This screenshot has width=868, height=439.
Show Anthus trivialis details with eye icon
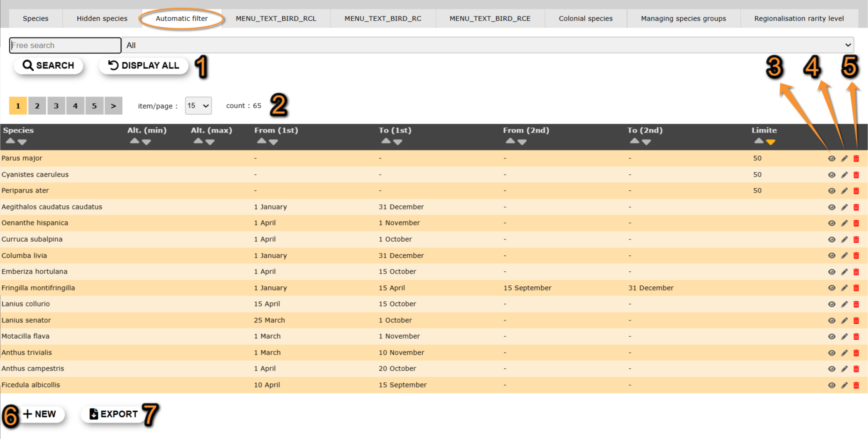click(x=831, y=353)
